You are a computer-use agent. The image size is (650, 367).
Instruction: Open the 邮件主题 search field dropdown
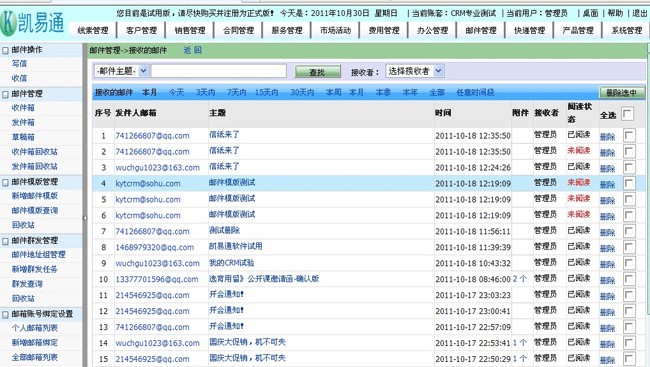(x=143, y=71)
